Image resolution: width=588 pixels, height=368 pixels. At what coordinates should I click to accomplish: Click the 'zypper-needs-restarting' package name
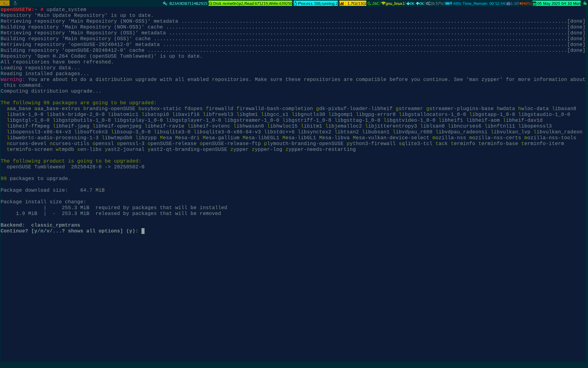[321, 149]
